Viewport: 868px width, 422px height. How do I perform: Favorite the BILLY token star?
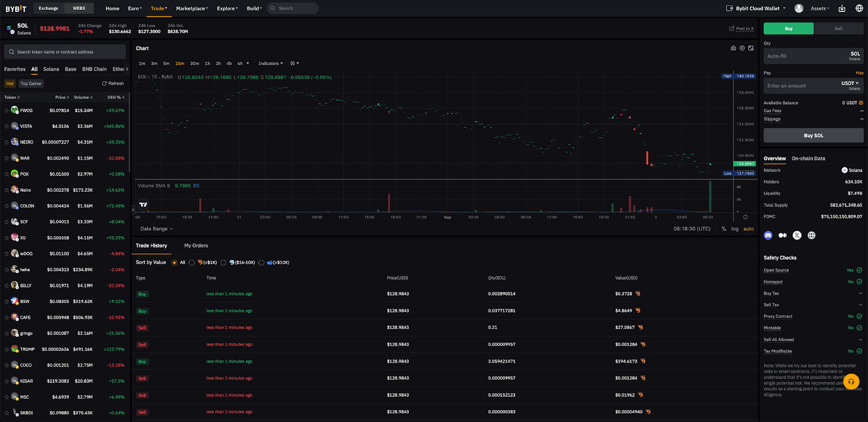pos(7,285)
